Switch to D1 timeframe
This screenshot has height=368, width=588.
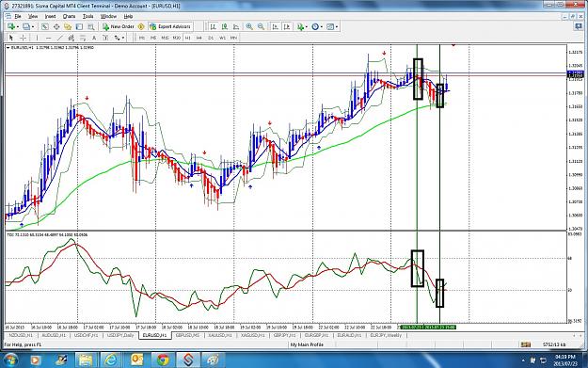(211, 38)
